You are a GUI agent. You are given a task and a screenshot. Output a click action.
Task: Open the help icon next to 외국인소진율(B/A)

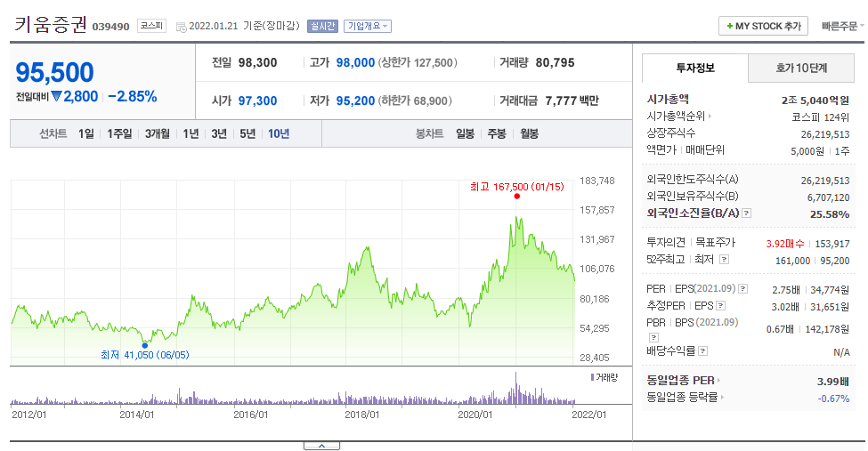pos(746,213)
